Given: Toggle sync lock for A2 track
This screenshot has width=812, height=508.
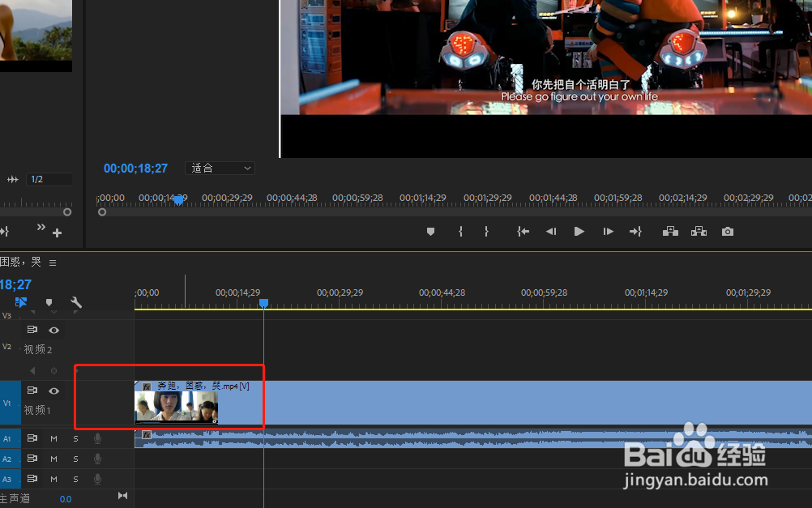Looking at the screenshot, I should click(x=32, y=459).
